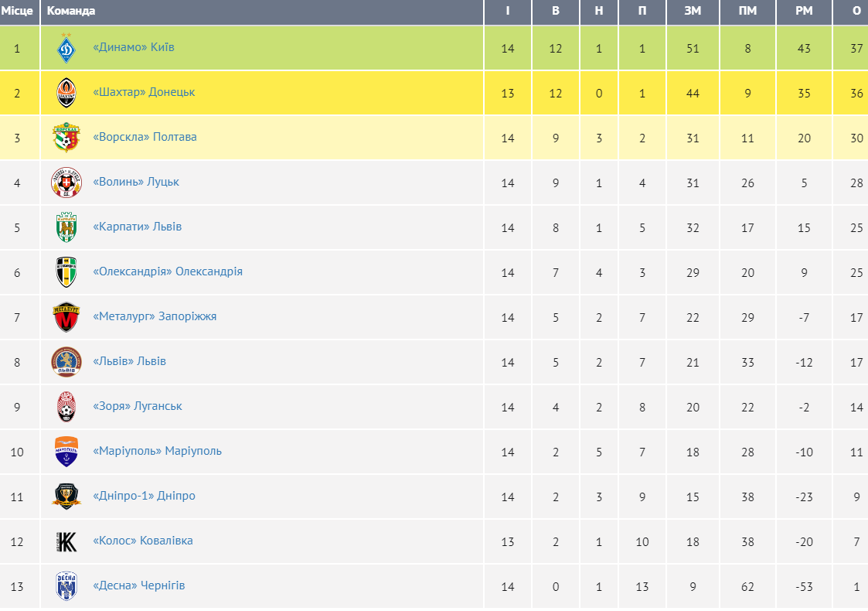The height and width of the screenshot is (611, 868).
Task: Click the «Місце» column header
Action: click(x=17, y=11)
